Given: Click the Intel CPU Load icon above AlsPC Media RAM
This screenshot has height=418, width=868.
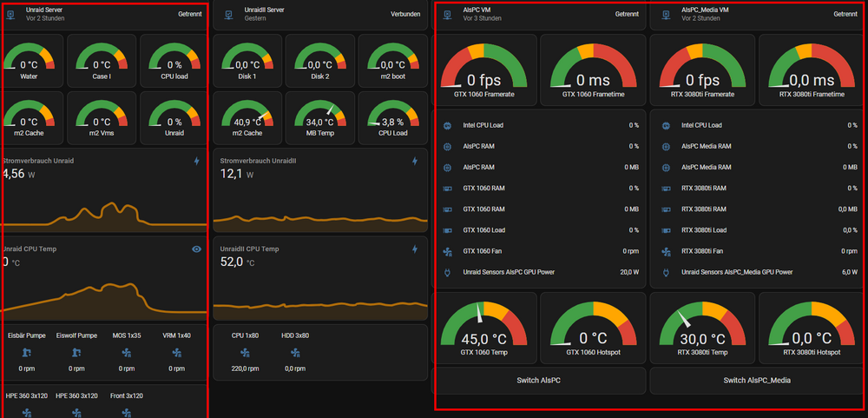Looking at the screenshot, I should pos(666,126).
